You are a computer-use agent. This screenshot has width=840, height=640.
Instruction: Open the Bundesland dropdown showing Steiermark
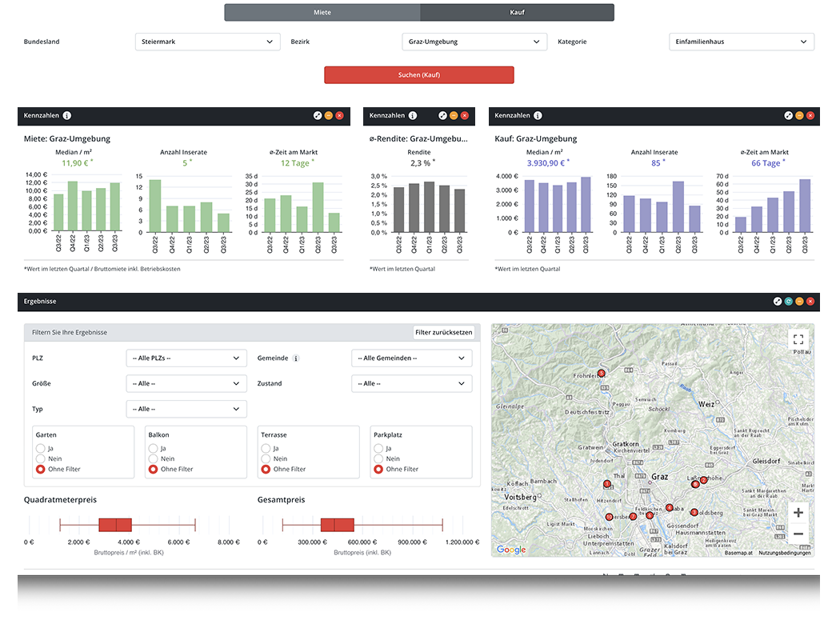pyautogui.click(x=207, y=42)
